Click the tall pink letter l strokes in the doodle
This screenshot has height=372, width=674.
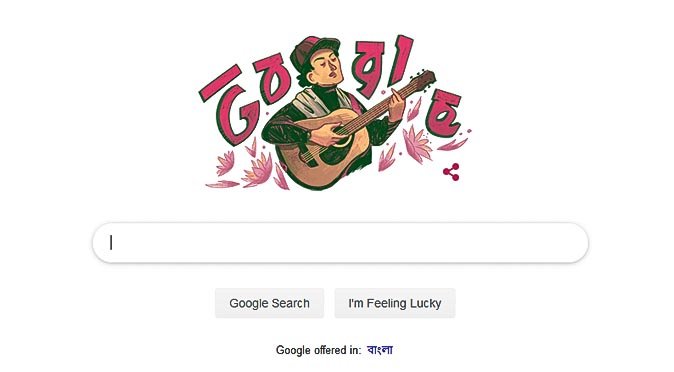(x=403, y=59)
